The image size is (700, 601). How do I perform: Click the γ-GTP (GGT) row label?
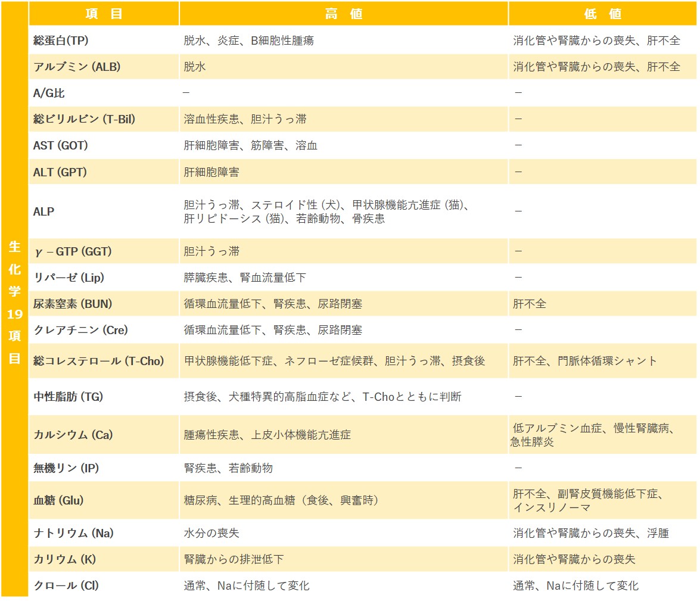pyautogui.click(x=73, y=251)
